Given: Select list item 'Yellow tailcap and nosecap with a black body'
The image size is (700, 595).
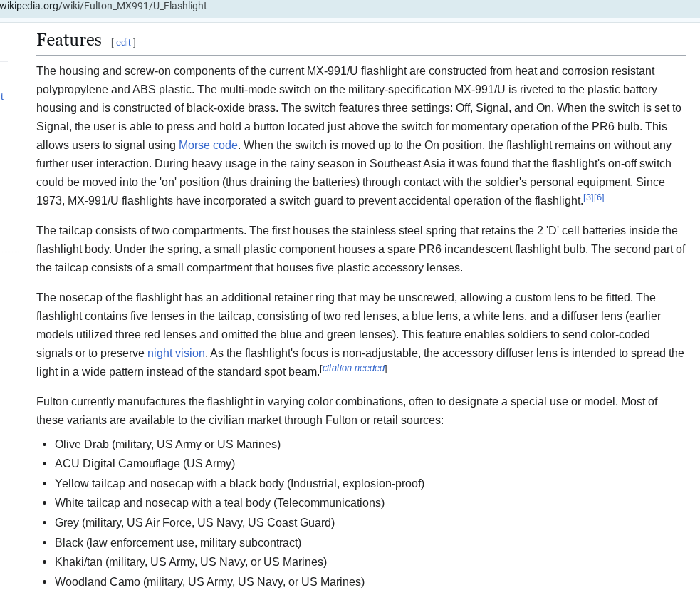Looking at the screenshot, I should pyautogui.click(x=239, y=484).
